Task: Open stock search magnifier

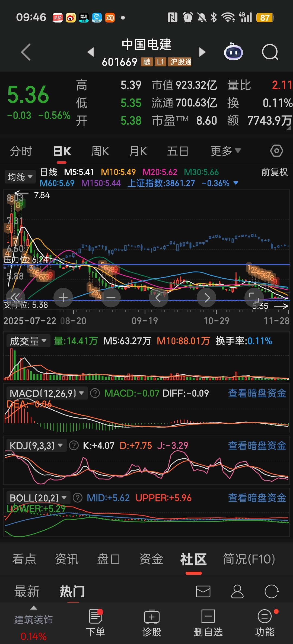Action: point(270,52)
